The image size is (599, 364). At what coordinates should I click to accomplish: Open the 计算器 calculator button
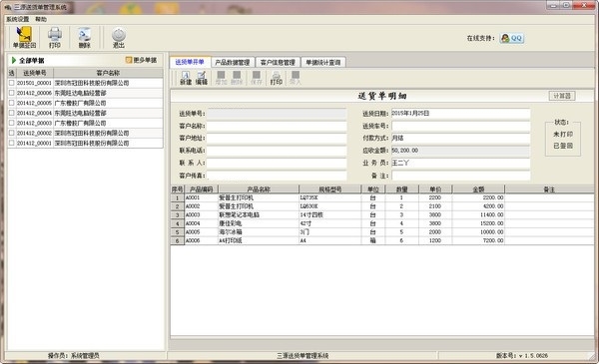pos(562,96)
